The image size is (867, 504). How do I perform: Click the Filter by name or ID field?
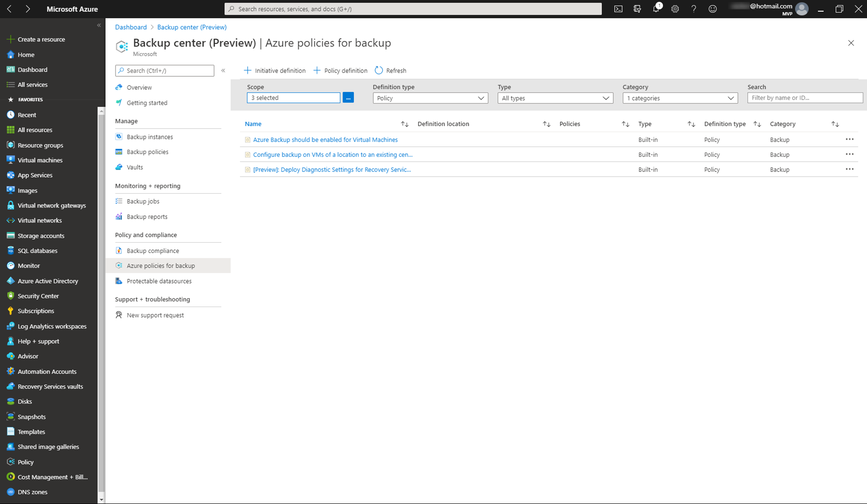coord(805,98)
